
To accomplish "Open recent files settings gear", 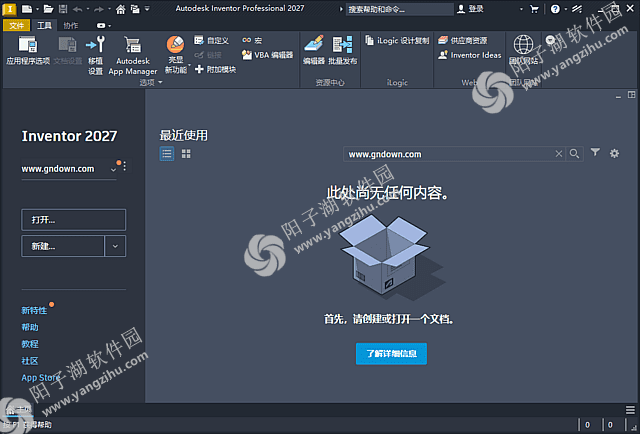I will pyautogui.click(x=614, y=154).
